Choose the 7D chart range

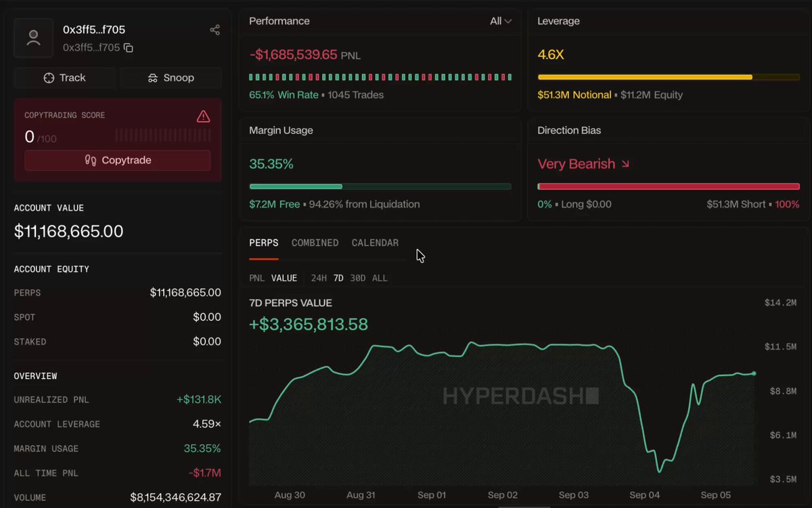point(338,278)
